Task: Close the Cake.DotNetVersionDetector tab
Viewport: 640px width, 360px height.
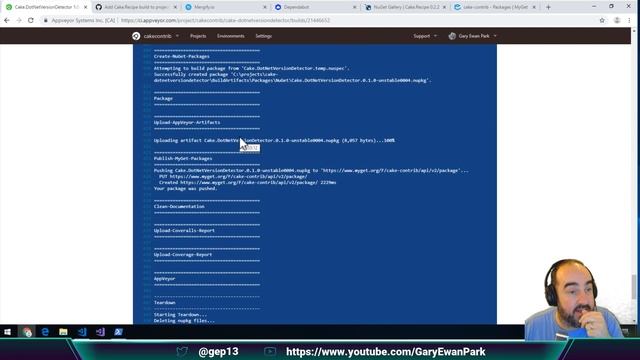Action: pyautogui.click(x=85, y=7)
